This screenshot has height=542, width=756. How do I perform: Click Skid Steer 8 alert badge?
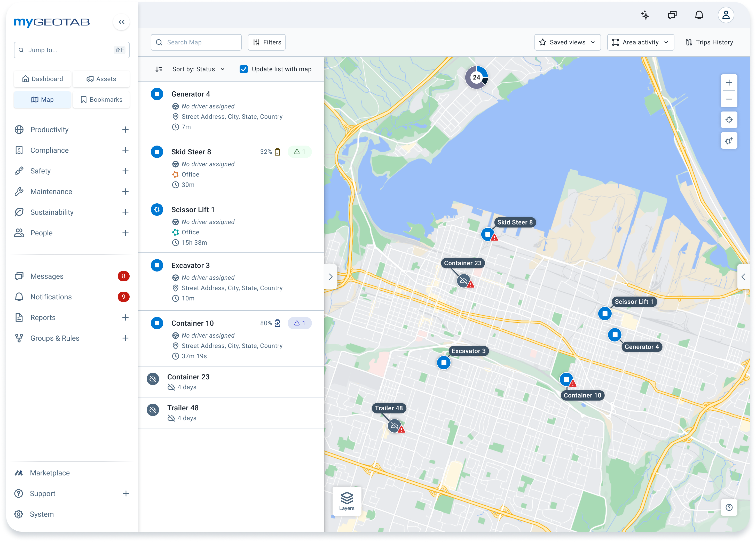pyautogui.click(x=299, y=152)
